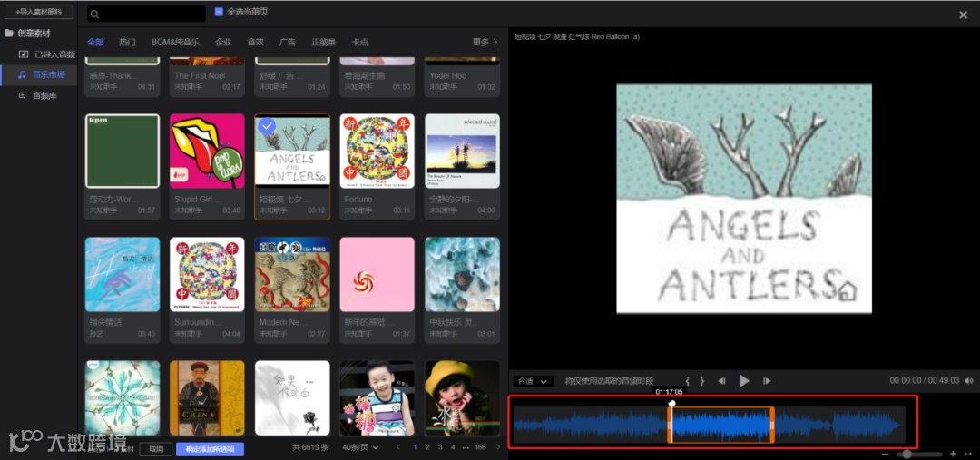Screen dimensions: 980x460
Task: Click the The First Noel track title
Action: 200,75
